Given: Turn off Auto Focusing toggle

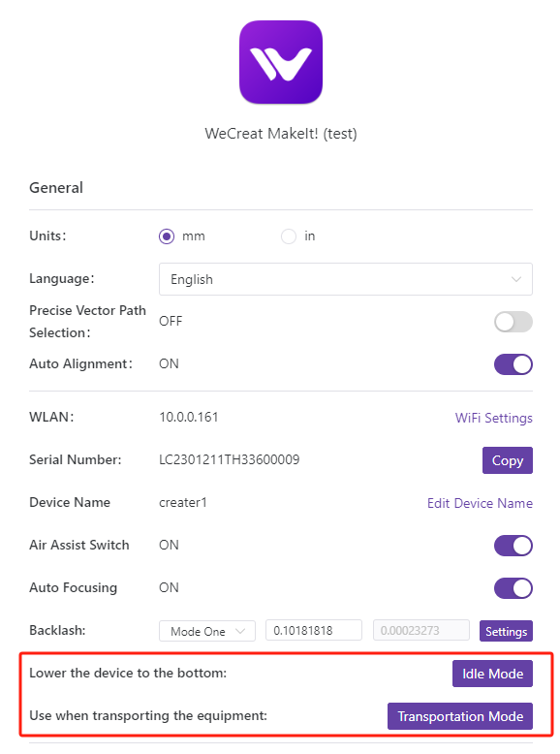Looking at the screenshot, I should pos(513,588).
